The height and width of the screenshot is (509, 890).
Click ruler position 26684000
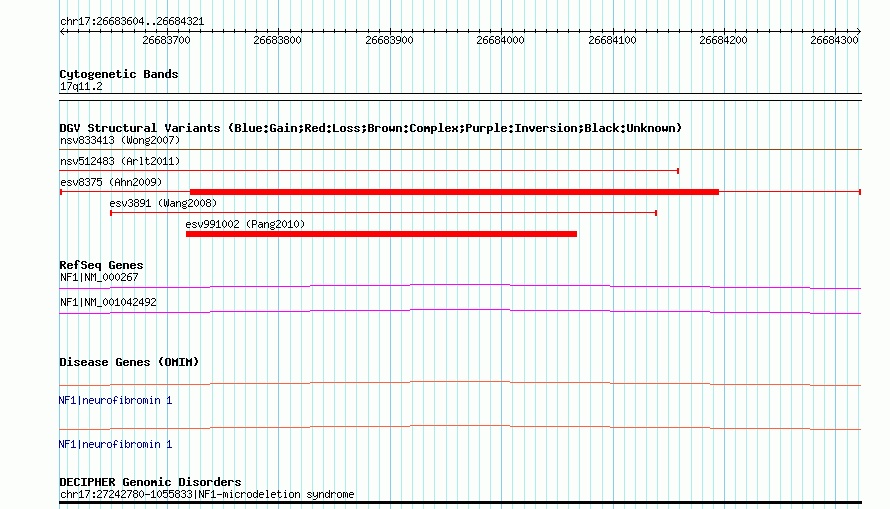coord(501,40)
